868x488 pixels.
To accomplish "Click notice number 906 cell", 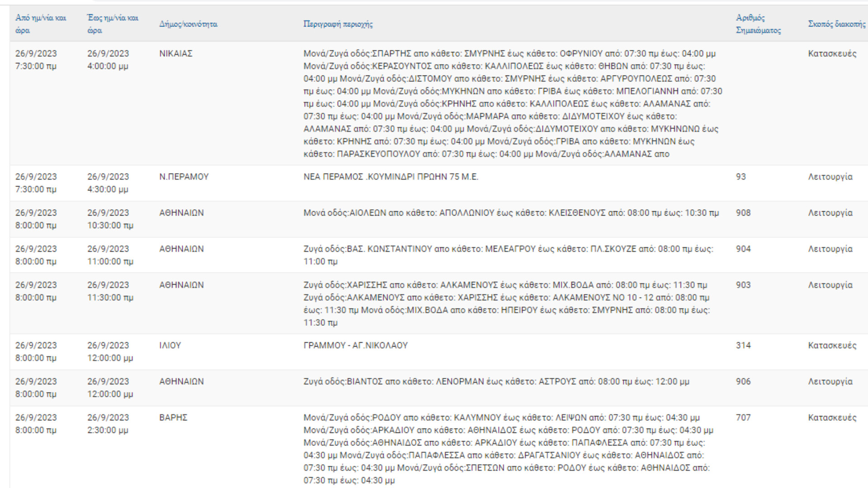I will click(743, 381).
